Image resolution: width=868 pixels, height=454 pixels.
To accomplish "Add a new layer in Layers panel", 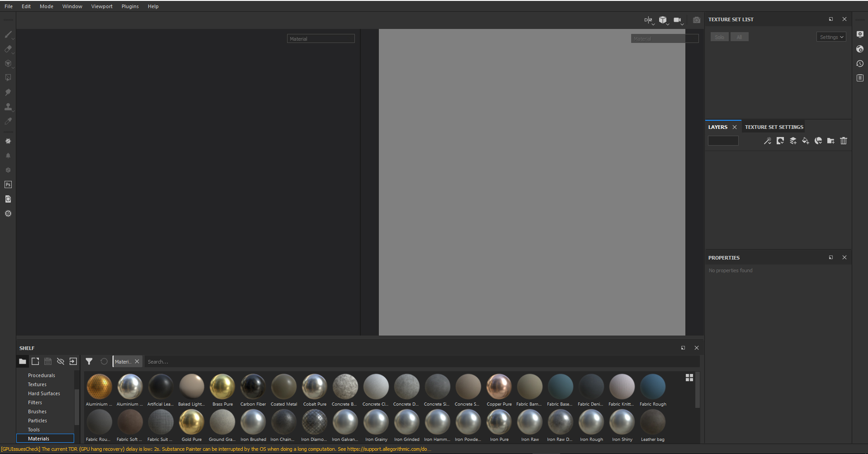I will (793, 141).
